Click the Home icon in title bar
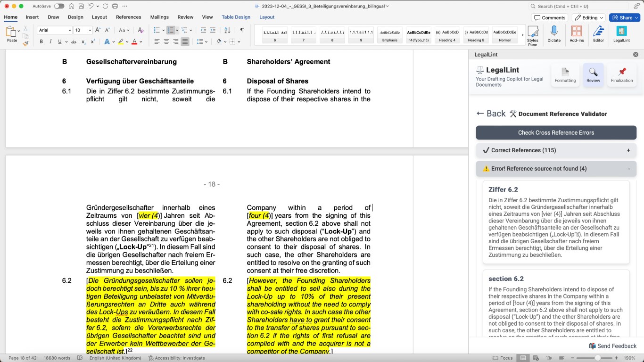 (x=71, y=6)
